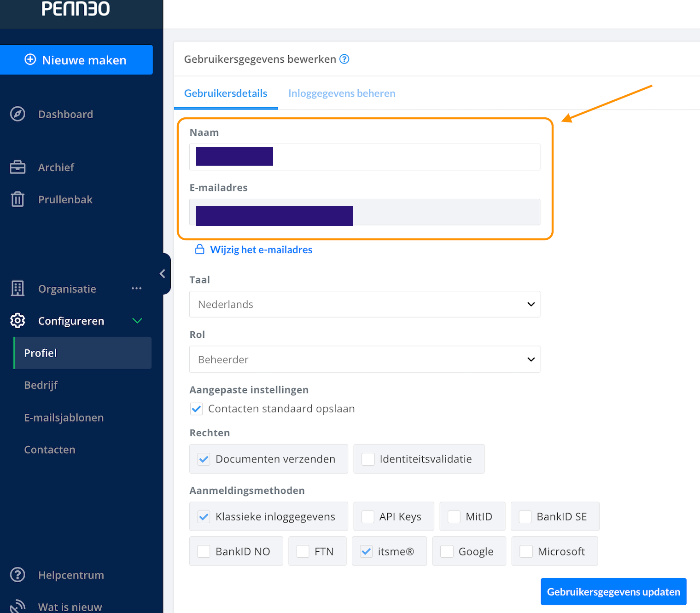Click the Helpcentrum question mark icon
Image resolution: width=700 pixels, height=613 pixels.
pos(17,575)
